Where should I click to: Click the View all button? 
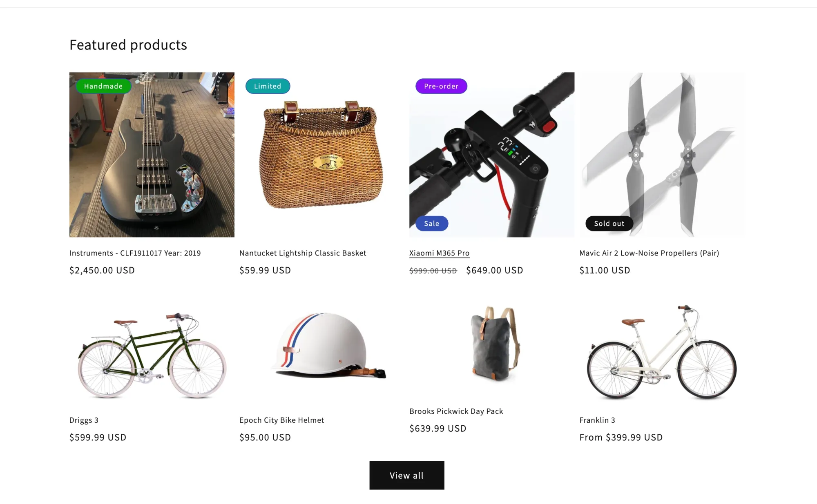click(x=406, y=475)
